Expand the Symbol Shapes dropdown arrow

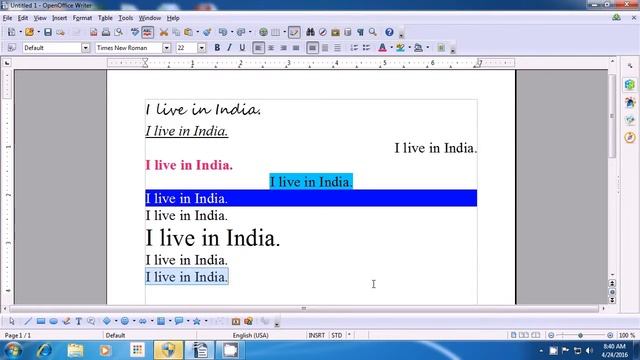tap(133, 321)
